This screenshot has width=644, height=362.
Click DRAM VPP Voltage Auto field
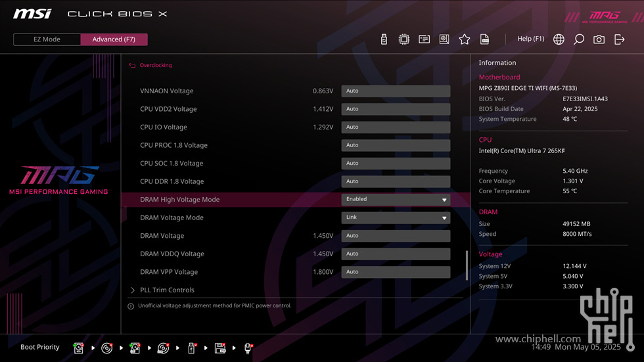coord(396,272)
